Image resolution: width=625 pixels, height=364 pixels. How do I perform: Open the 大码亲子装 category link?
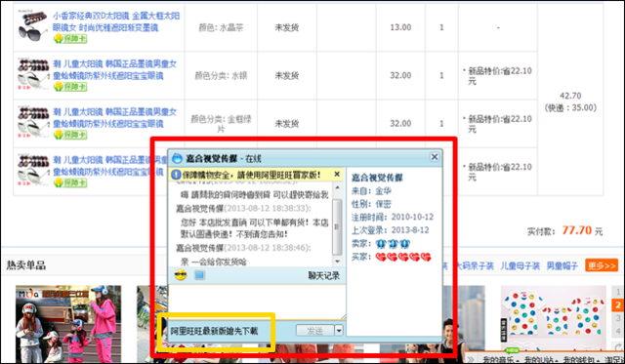475,265
